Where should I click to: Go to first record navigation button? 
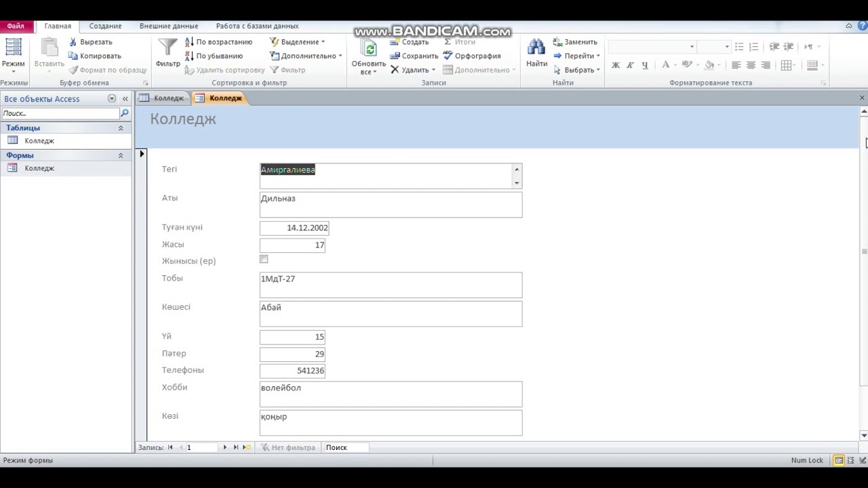click(170, 447)
